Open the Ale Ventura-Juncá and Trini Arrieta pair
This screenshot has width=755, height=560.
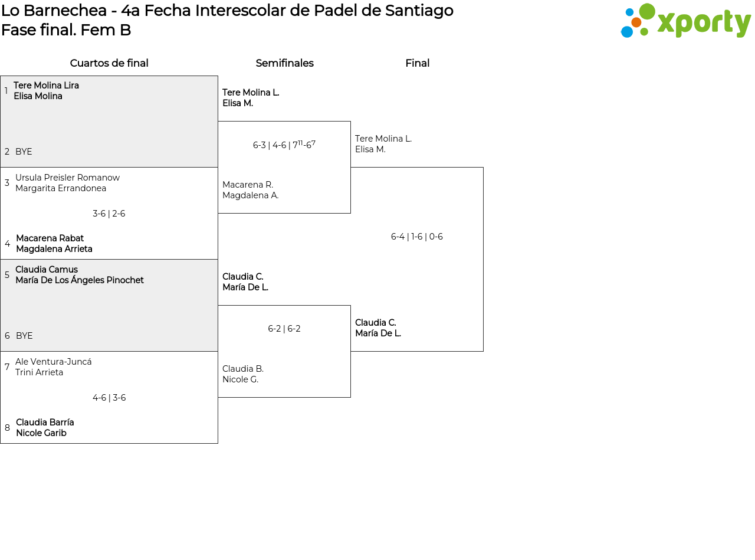(53, 367)
